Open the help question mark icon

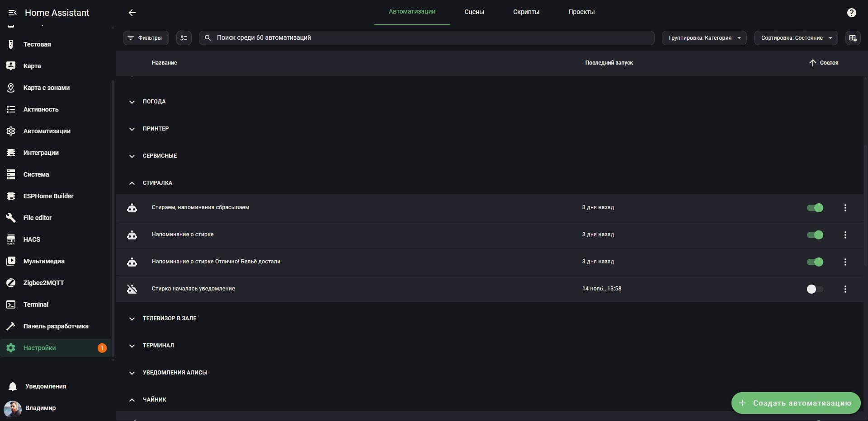(851, 13)
